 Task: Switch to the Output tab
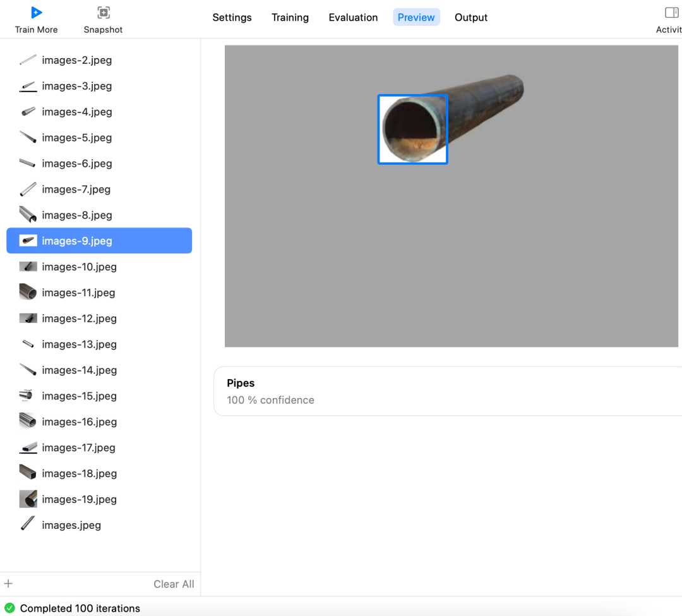(471, 18)
